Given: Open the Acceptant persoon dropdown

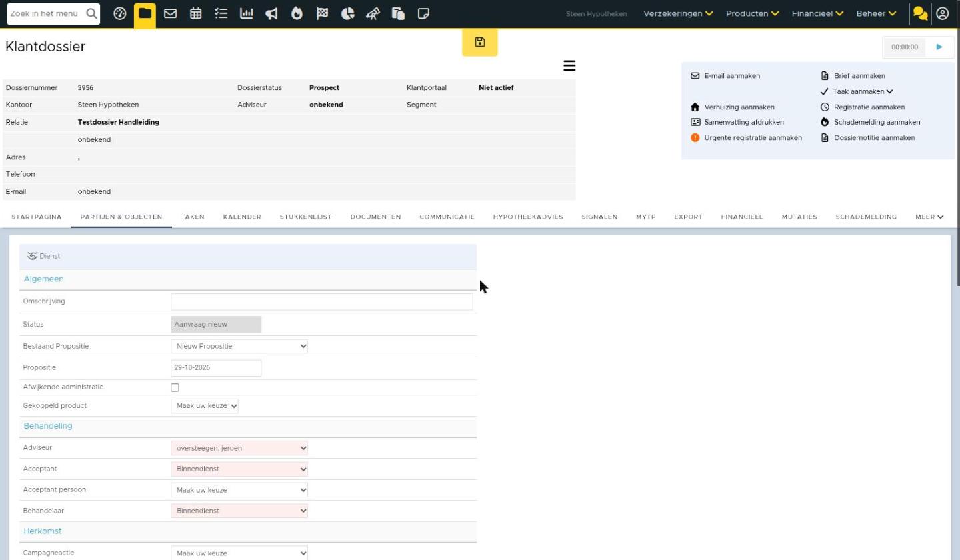Looking at the screenshot, I should [x=239, y=490].
